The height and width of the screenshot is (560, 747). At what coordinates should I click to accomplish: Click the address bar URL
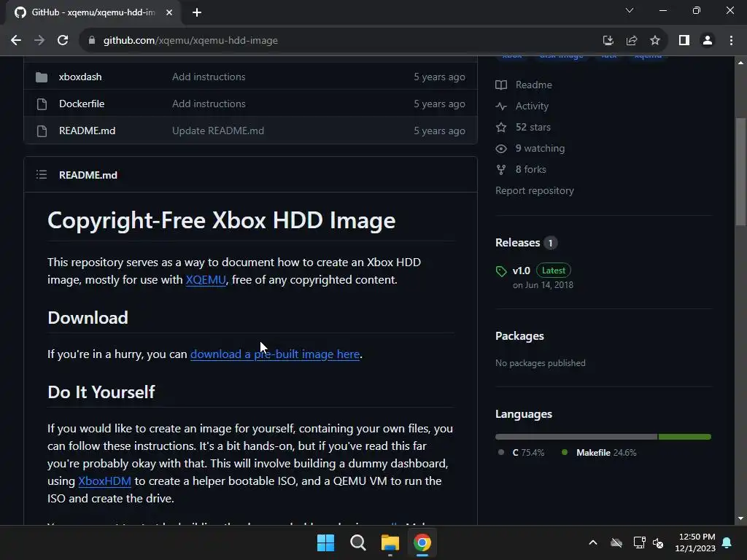[190, 41]
